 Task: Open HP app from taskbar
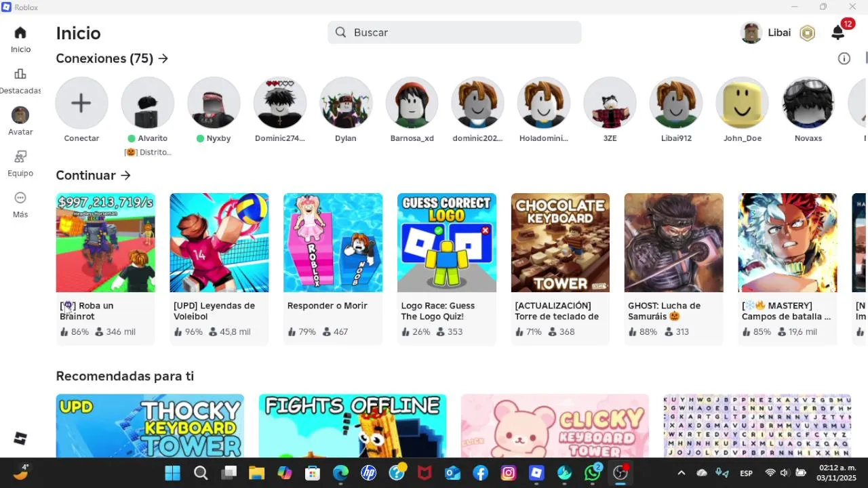pyautogui.click(x=368, y=473)
